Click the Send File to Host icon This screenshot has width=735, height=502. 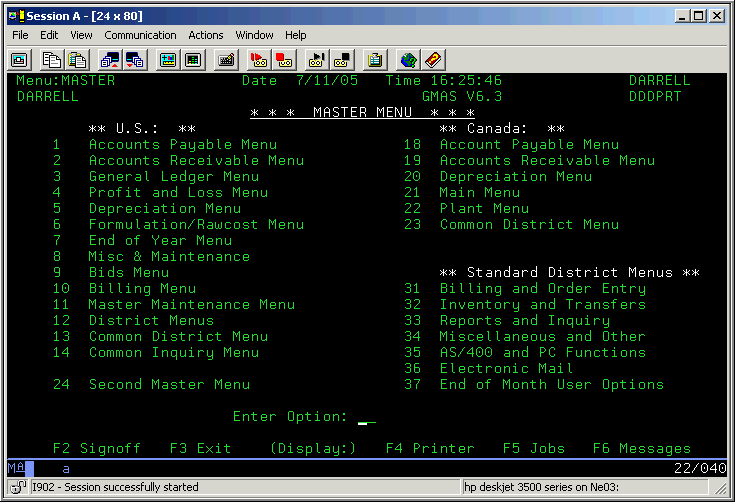tap(110, 59)
